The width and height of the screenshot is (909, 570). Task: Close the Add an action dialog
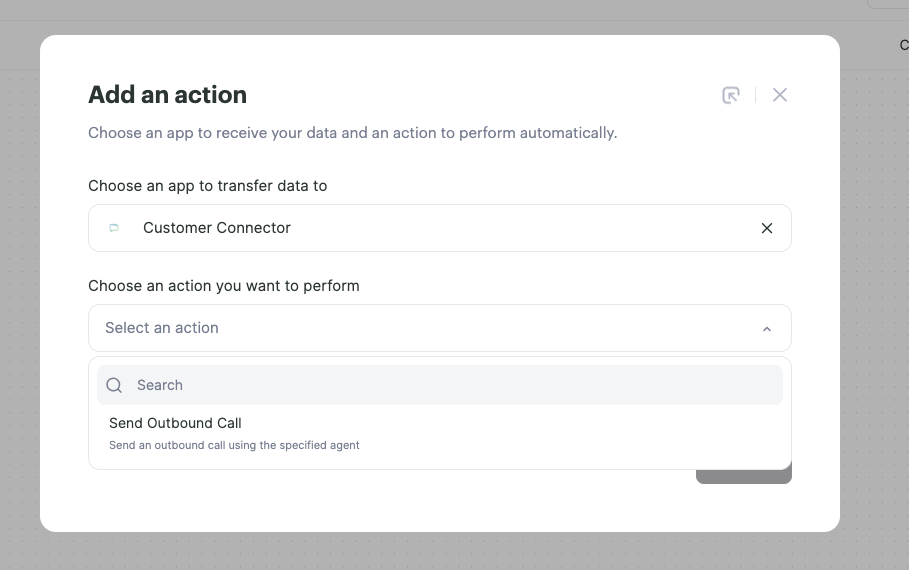[780, 95]
